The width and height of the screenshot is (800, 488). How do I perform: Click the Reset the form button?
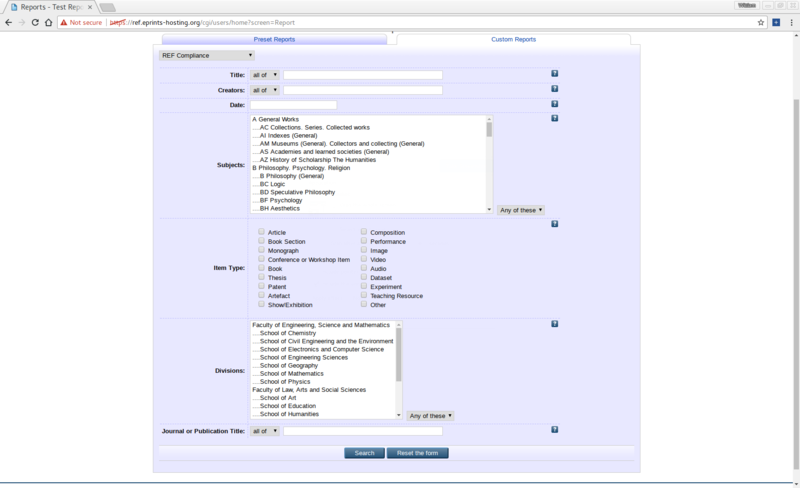click(x=418, y=453)
